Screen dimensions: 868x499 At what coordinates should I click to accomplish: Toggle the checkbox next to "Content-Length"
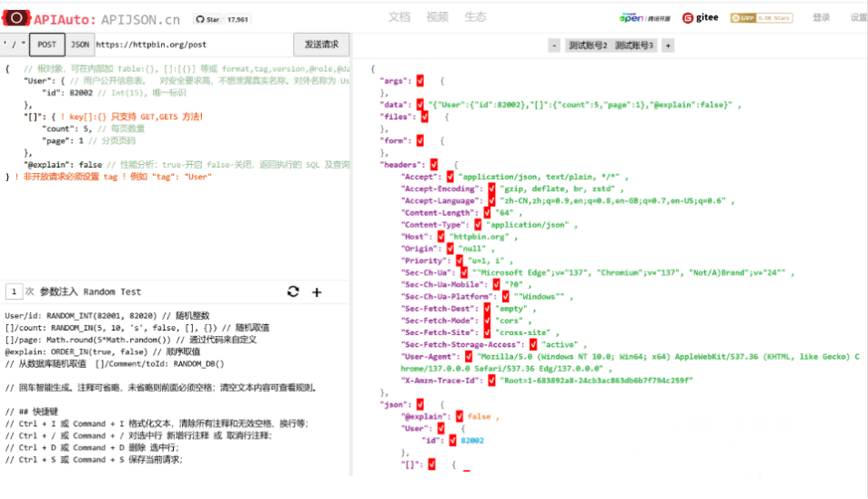[x=487, y=213]
